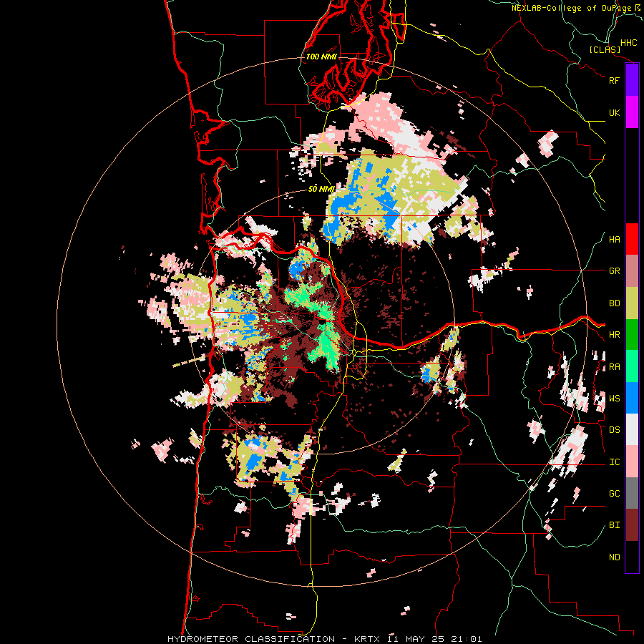Click the 50 NMI range ring label
This screenshot has width=644, height=644.
pyautogui.click(x=321, y=189)
